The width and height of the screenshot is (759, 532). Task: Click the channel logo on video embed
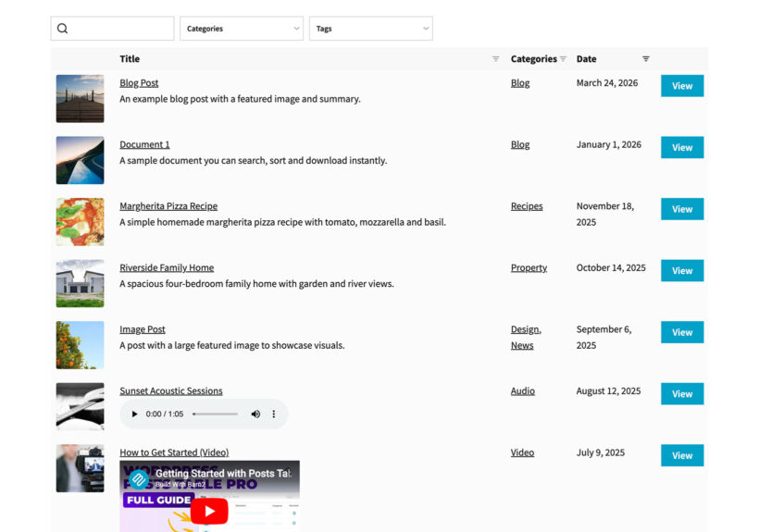point(139,479)
